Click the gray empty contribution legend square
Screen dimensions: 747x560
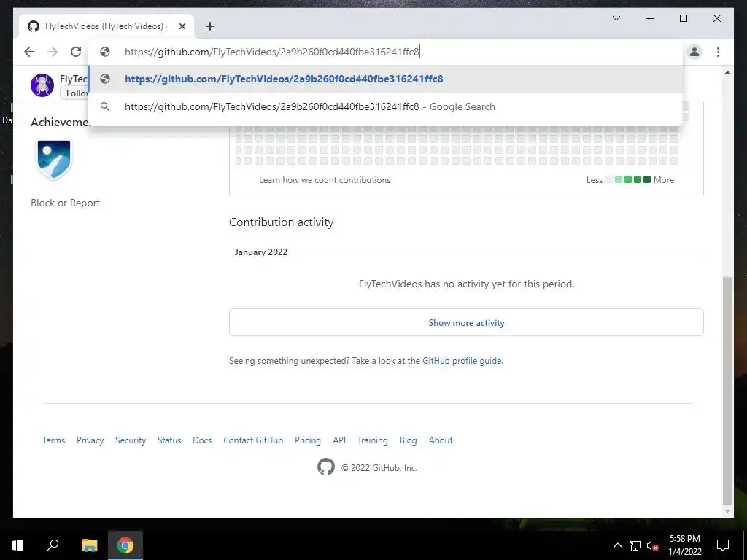pyautogui.click(x=608, y=179)
